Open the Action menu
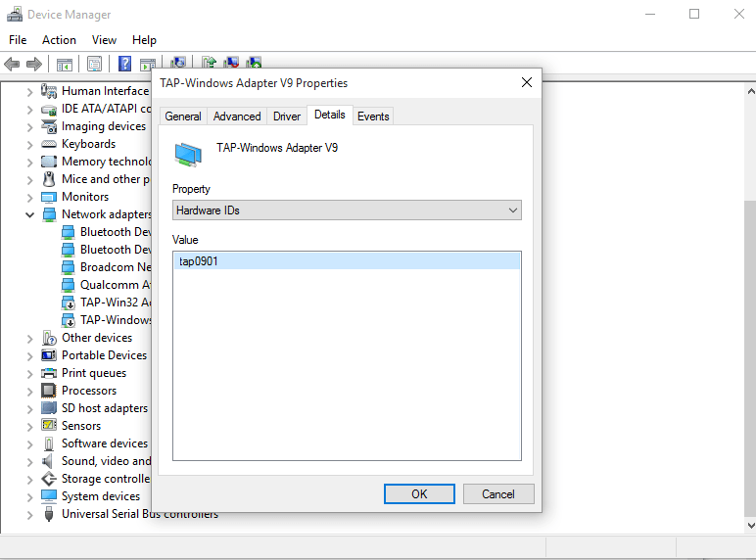This screenshot has width=756, height=560. pyautogui.click(x=59, y=40)
